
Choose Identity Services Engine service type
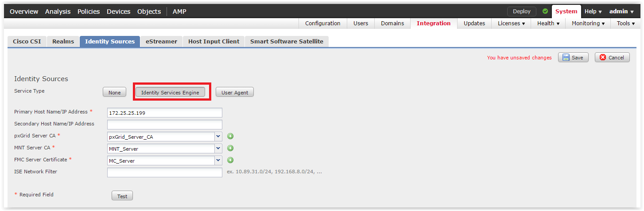tap(170, 93)
